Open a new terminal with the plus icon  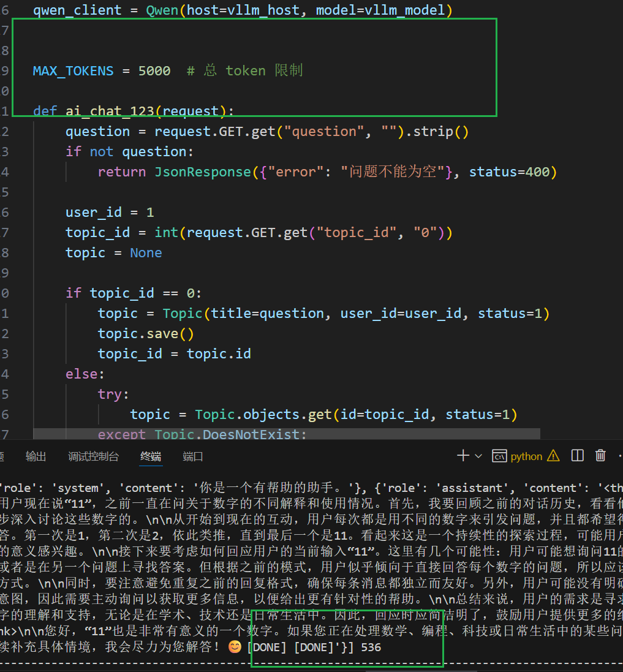coord(463,456)
